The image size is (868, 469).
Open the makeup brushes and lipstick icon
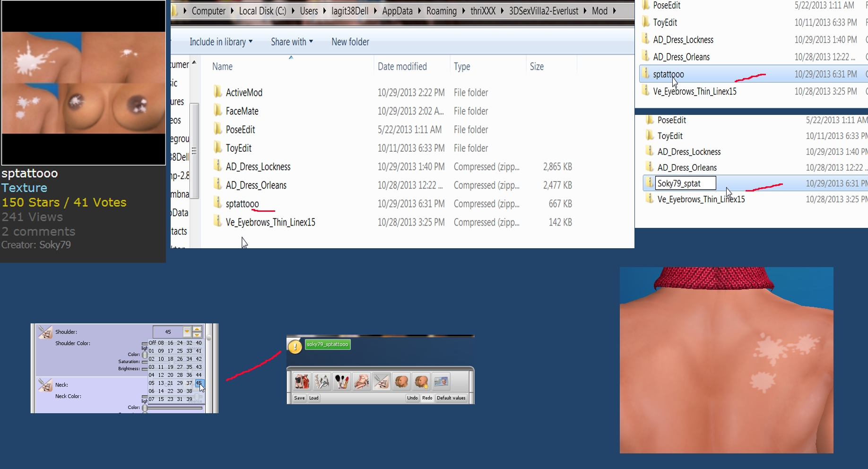click(x=342, y=381)
